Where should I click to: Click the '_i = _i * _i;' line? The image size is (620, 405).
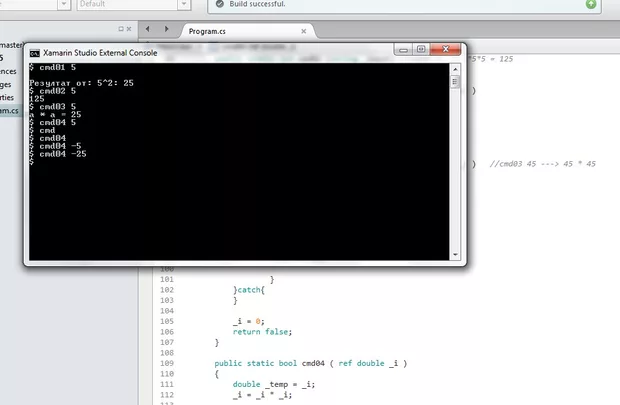tap(262, 395)
